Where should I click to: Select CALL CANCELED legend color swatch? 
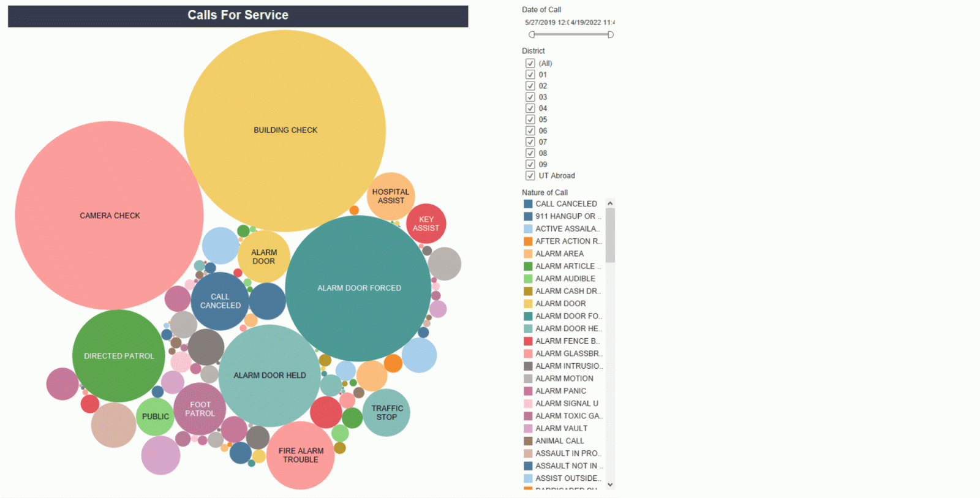point(528,204)
